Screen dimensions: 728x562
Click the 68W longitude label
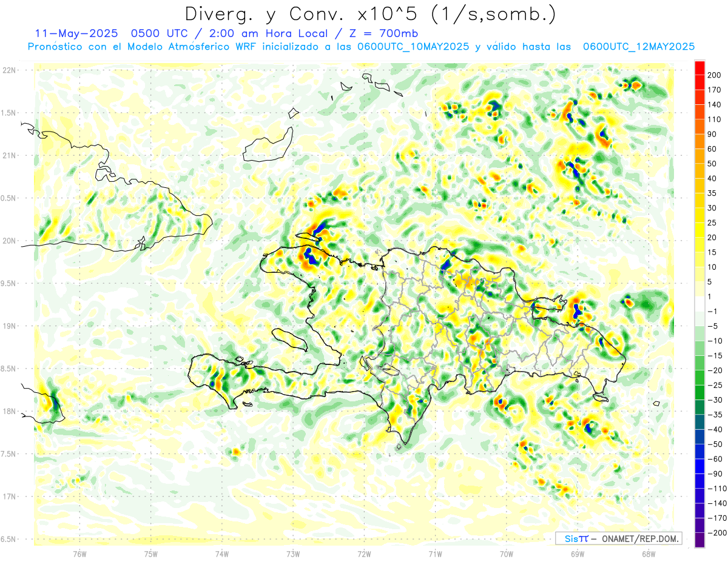649,554
